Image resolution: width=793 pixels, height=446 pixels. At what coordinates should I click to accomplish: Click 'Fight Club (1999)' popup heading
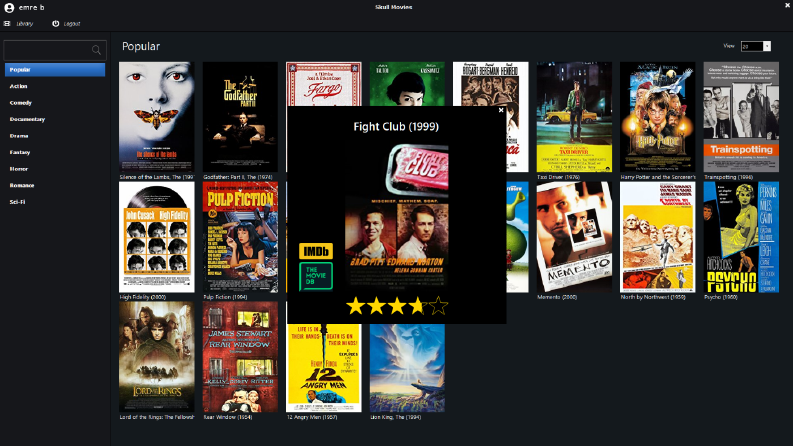(x=396, y=126)
